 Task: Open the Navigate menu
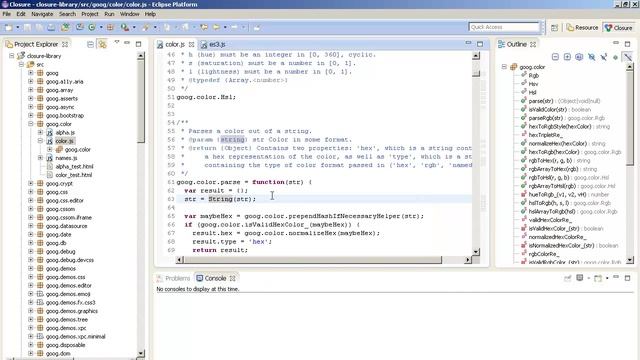[42, 14]
